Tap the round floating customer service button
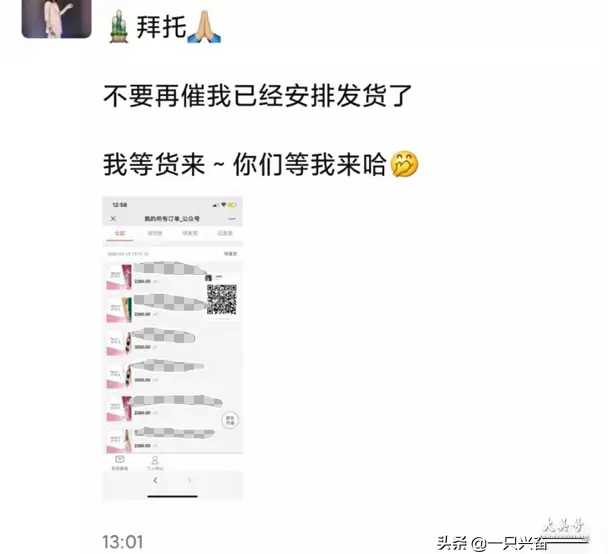 point(230,420)
